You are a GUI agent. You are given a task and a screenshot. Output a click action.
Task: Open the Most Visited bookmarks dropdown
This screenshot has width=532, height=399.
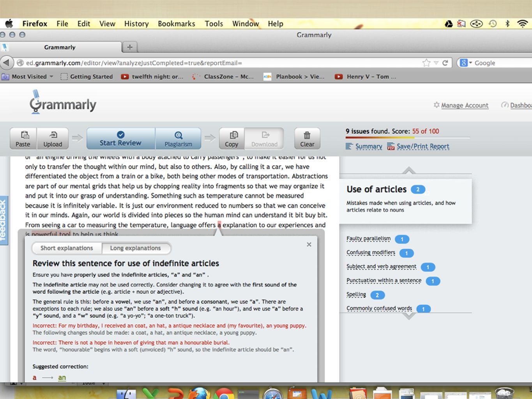tap(28, 77)
